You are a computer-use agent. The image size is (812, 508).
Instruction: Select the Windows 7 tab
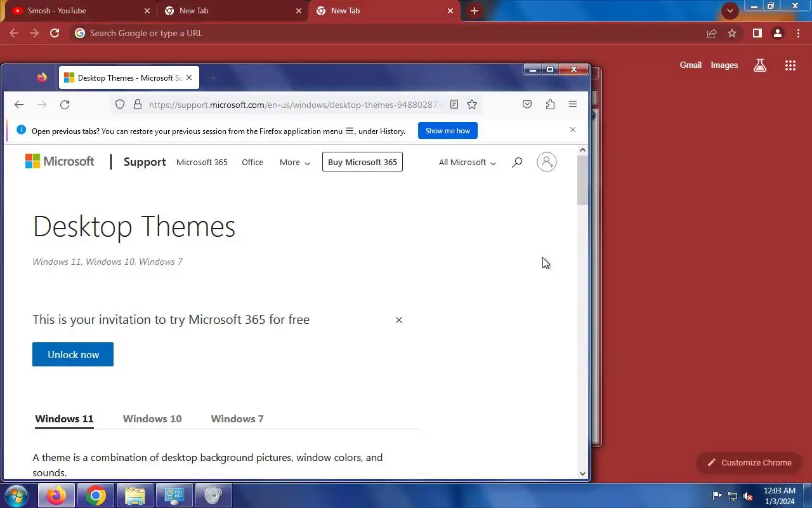click(237, 418)
